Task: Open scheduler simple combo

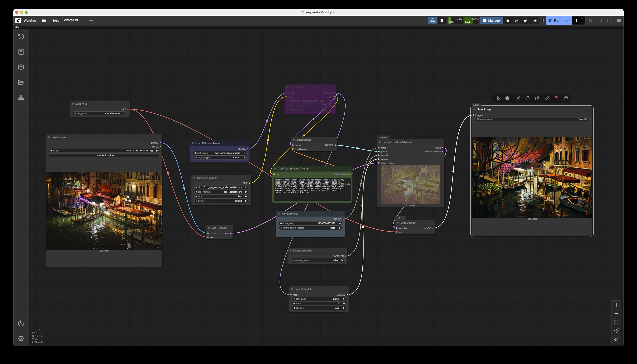Action: click(x=319, y=299)
